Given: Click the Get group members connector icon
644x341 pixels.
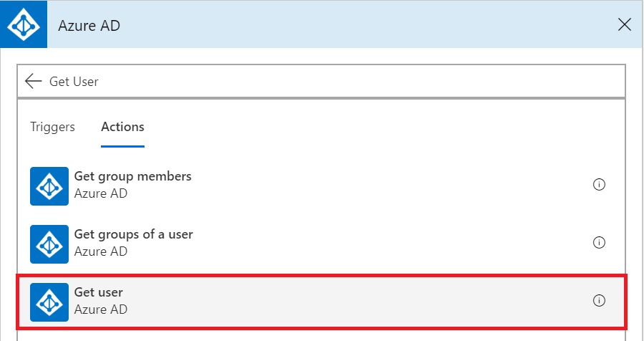Looking at the screenshot, I should tap(49, 186).
